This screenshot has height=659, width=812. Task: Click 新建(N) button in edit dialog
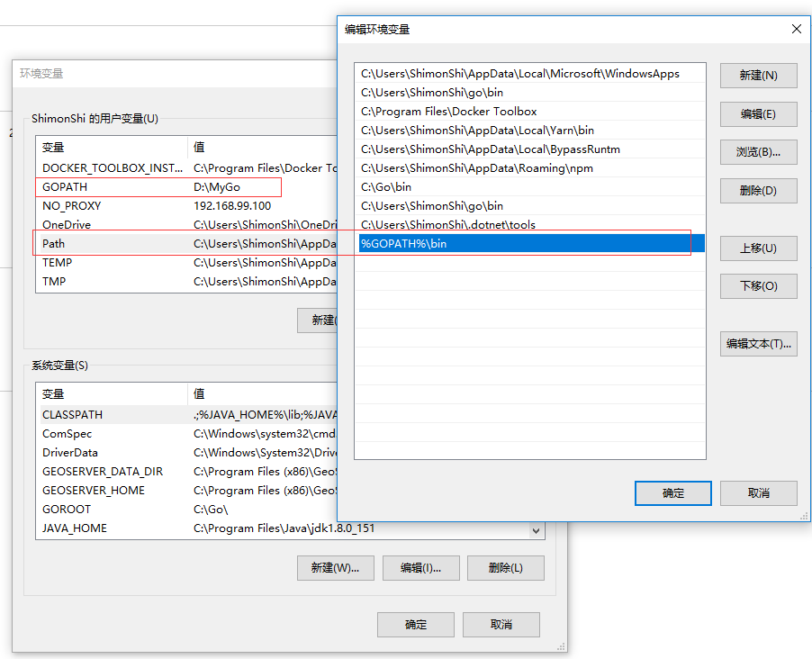click(758, 76)
